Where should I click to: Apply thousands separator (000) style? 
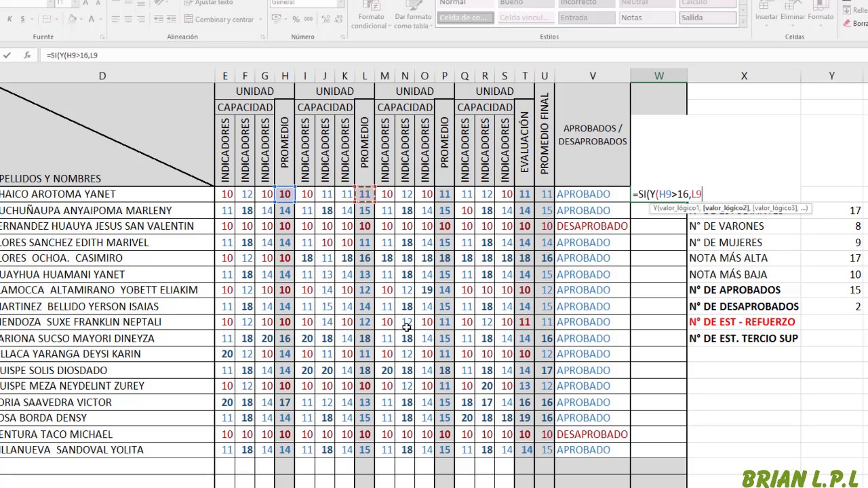308,19
